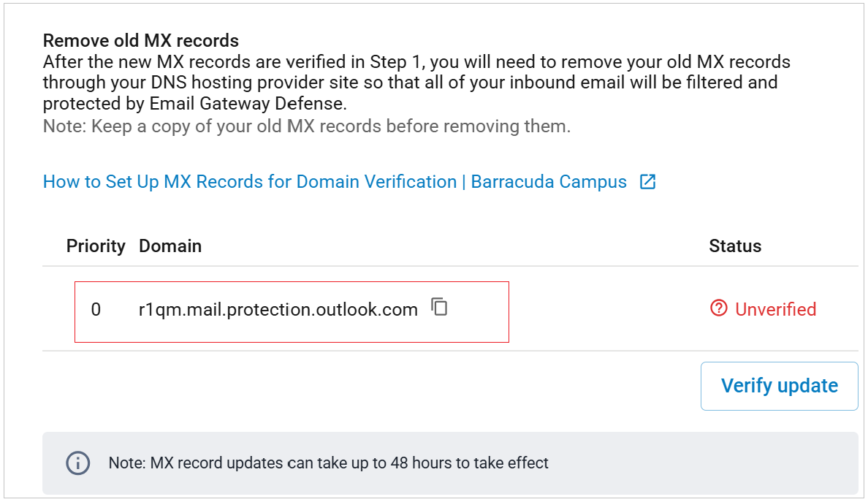Click the gray note banner background
This screenshot has width=868, height=502.
click(694, 463)
